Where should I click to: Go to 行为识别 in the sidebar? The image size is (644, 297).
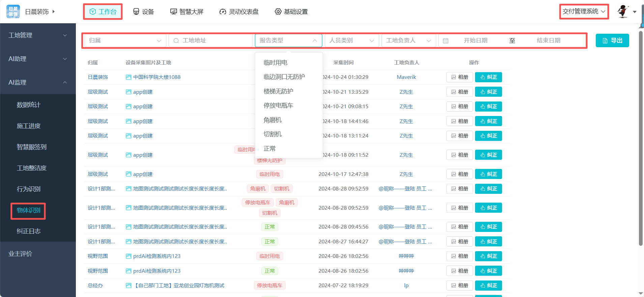click(x=29, y=189)
